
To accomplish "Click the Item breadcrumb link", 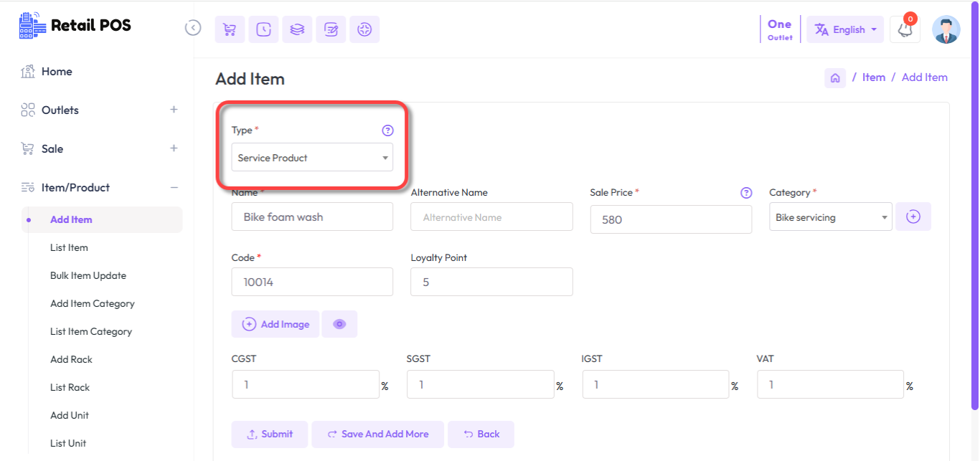I will point(873,77).
